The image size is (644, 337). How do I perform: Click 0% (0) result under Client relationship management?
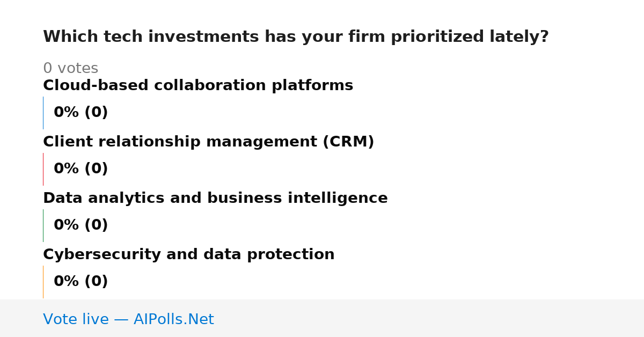pyautogui.click(x=81, y=169)
